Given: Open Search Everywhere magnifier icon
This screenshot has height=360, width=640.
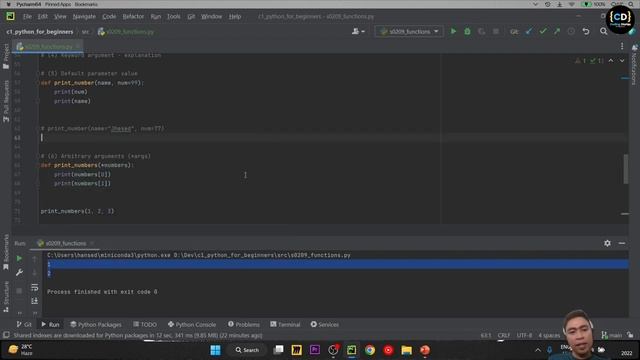Looking at the screenshot, I should pos(604,31).
